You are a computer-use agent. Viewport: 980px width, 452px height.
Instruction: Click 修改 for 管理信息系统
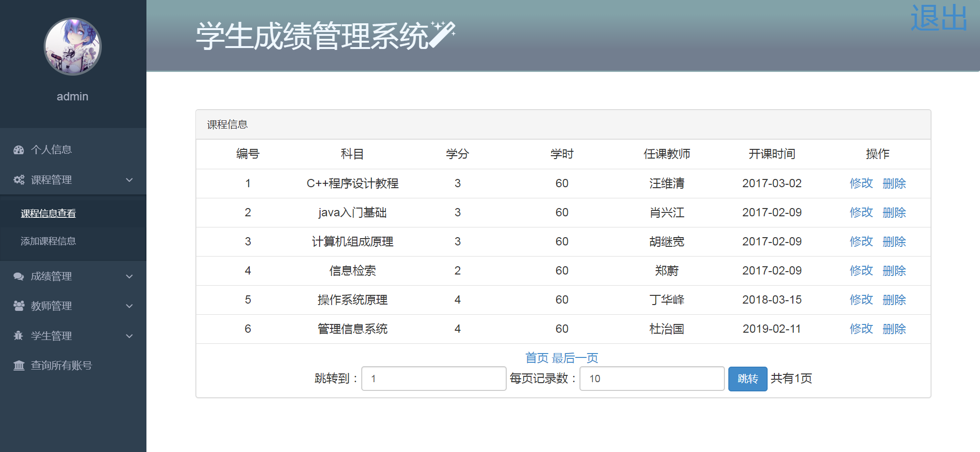(861, 329)
